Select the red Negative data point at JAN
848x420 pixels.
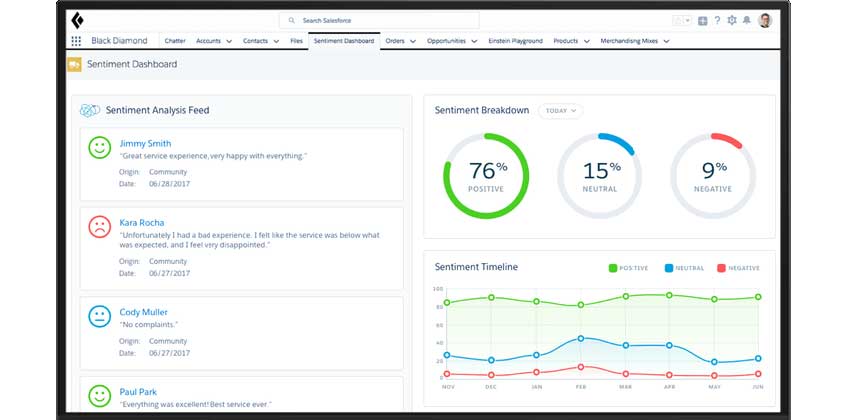click(536, 372)
